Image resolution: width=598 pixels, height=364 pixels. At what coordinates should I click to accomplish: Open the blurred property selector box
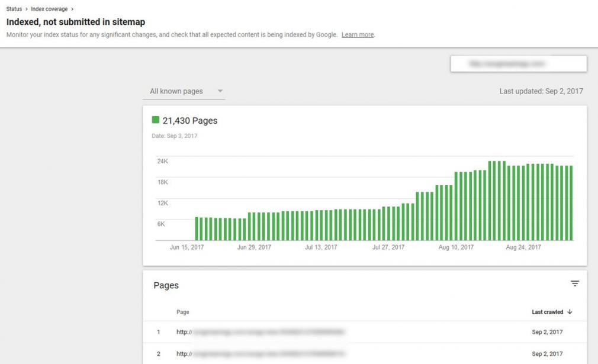(x=518, y=64)
